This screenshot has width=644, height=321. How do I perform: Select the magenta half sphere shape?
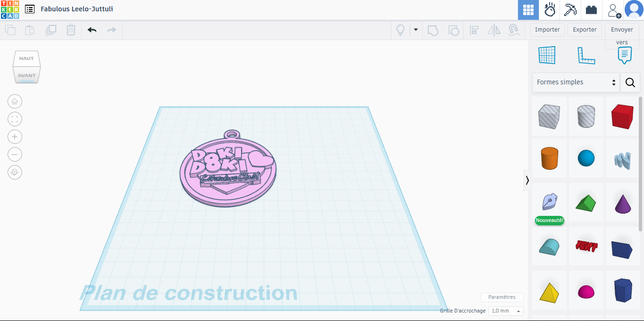point(586,291)
